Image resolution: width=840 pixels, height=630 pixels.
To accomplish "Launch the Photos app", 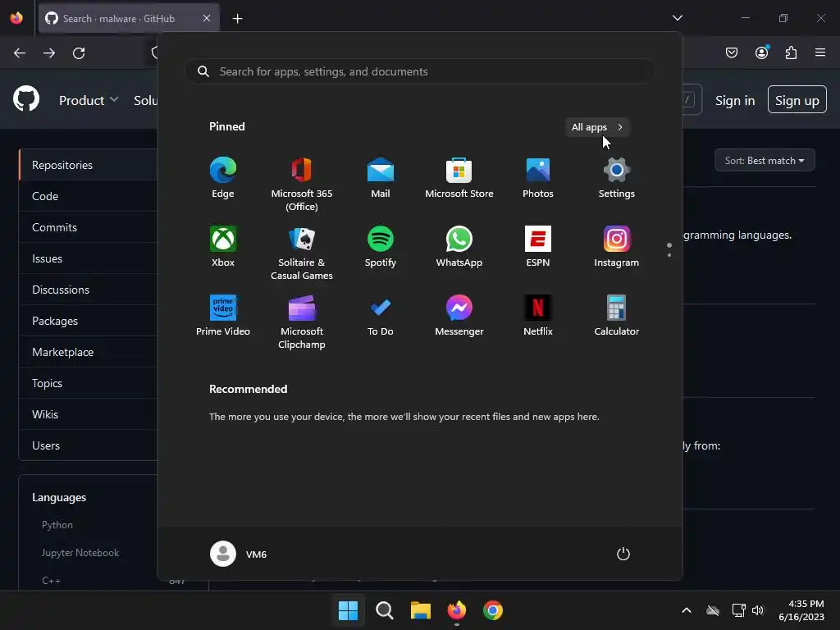I will 538,177.
